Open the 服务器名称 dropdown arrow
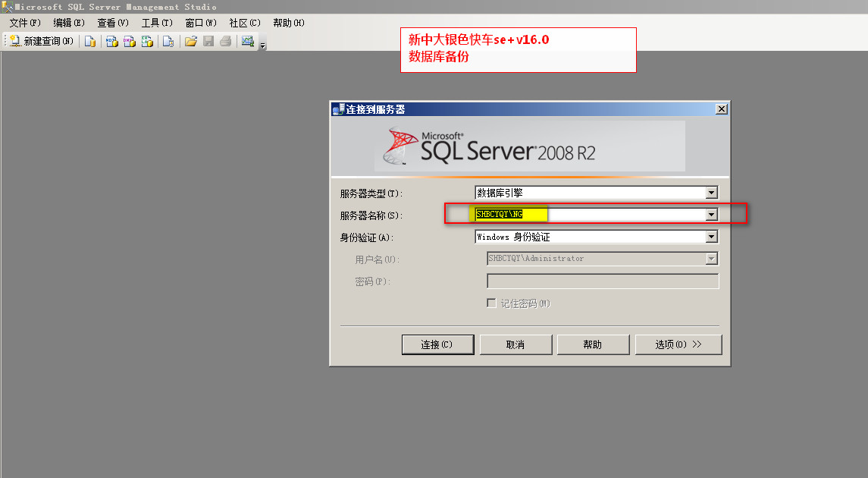The width and height of the screenshot is (868, 478). coord(711,215)
